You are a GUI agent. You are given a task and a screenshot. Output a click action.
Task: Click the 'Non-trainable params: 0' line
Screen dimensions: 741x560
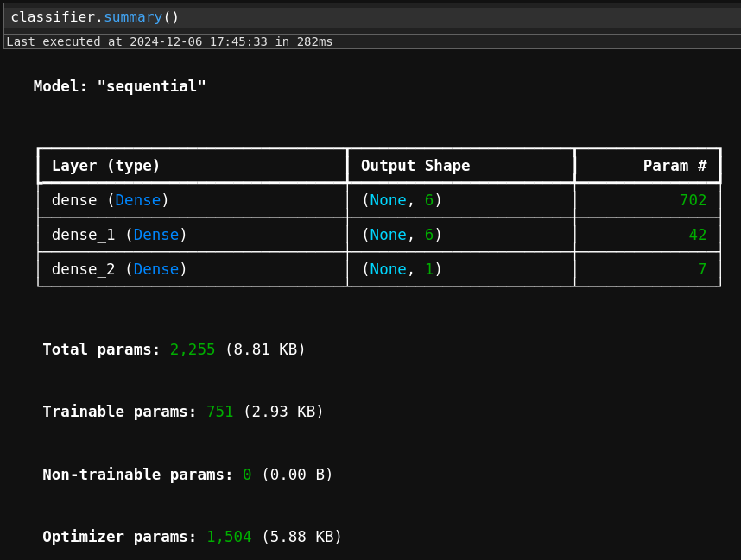click(x=187, y=475)
